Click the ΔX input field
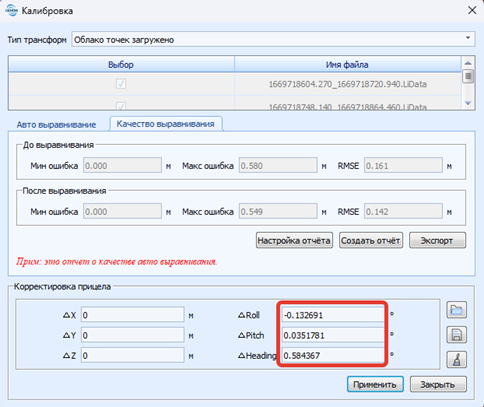The width and height of the screenshot is (484, 407). (132, 315)
